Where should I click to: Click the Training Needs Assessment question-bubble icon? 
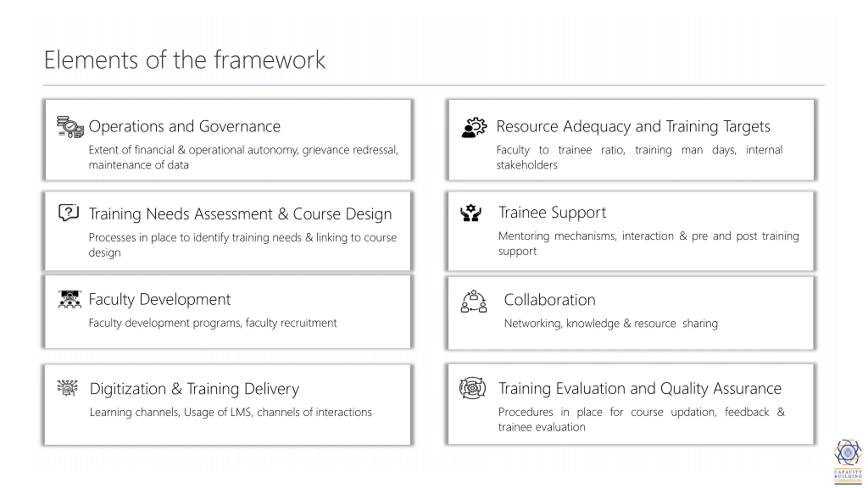68,212
